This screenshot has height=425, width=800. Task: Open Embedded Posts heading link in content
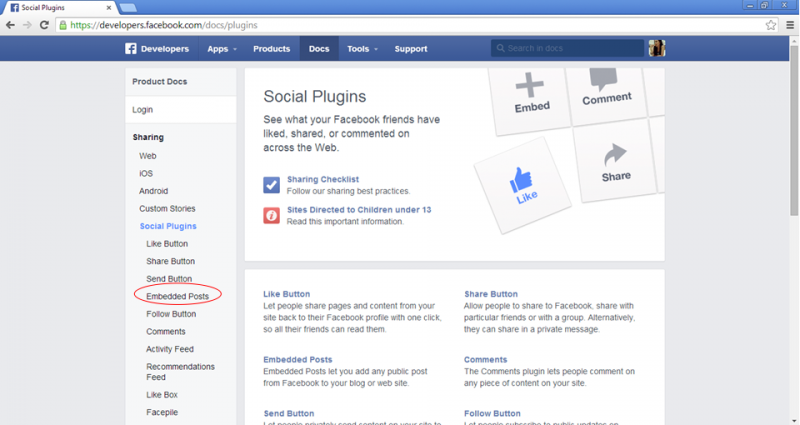(x=297, y=360)
